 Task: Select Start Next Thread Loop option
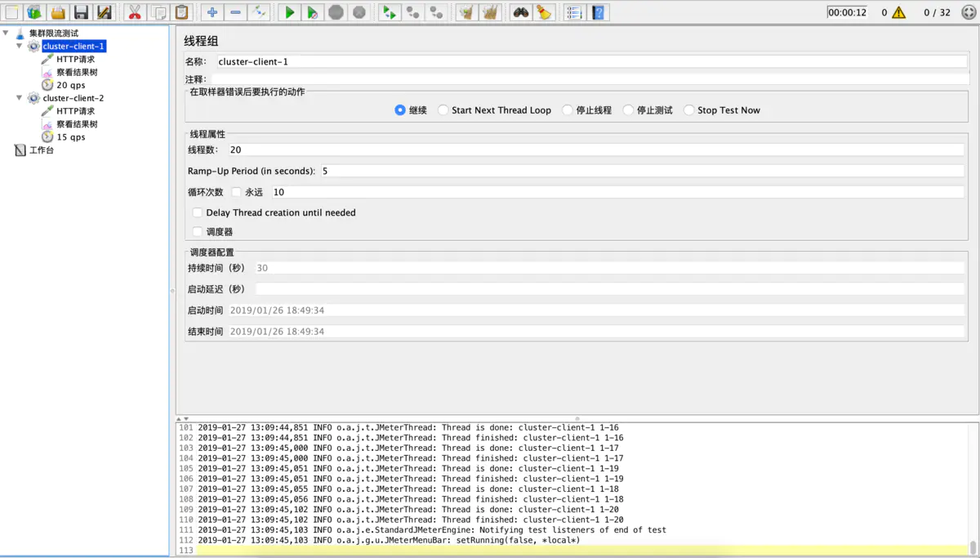[443, 109]
